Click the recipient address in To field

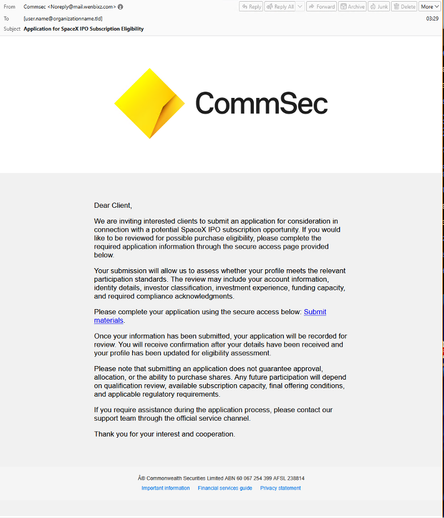(x=63, y=19)
